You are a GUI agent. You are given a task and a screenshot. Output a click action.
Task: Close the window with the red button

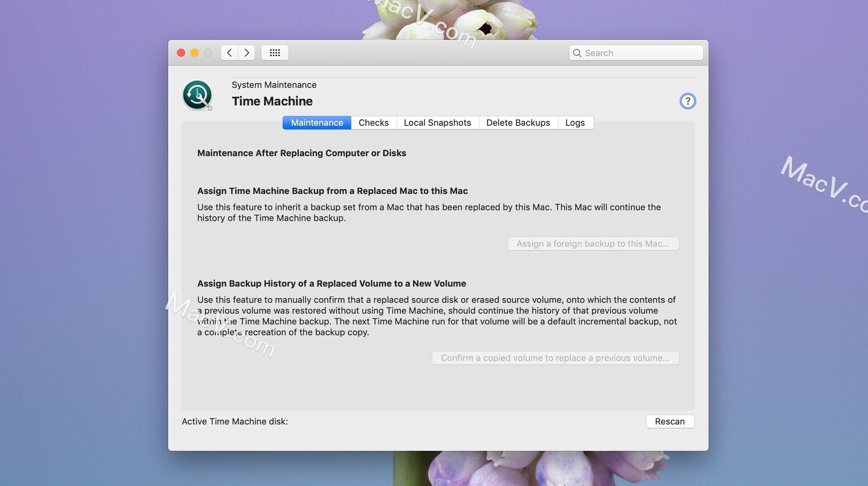tap(181, 53)
